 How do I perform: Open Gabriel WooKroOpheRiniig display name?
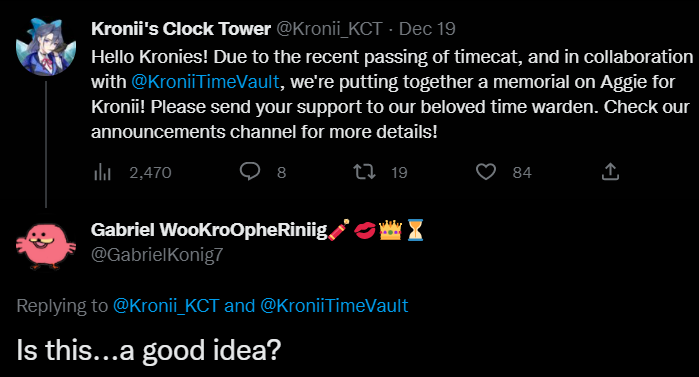point(209,230)
